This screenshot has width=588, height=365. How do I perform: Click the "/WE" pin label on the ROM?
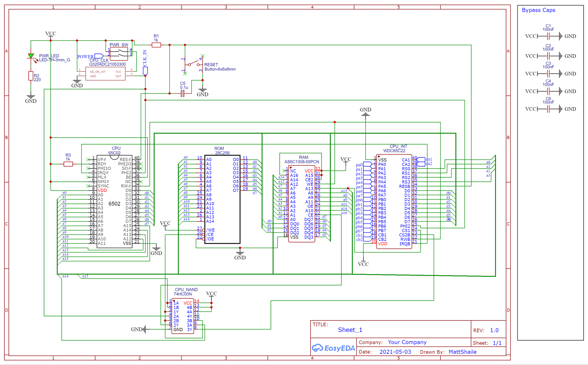pyautogui.click(x=211, y=230)
